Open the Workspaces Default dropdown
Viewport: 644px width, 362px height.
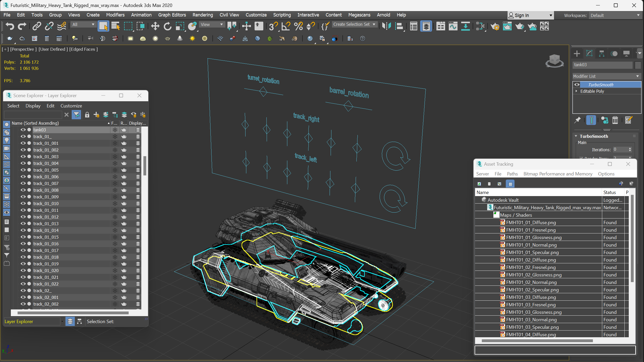click(615, 15)
